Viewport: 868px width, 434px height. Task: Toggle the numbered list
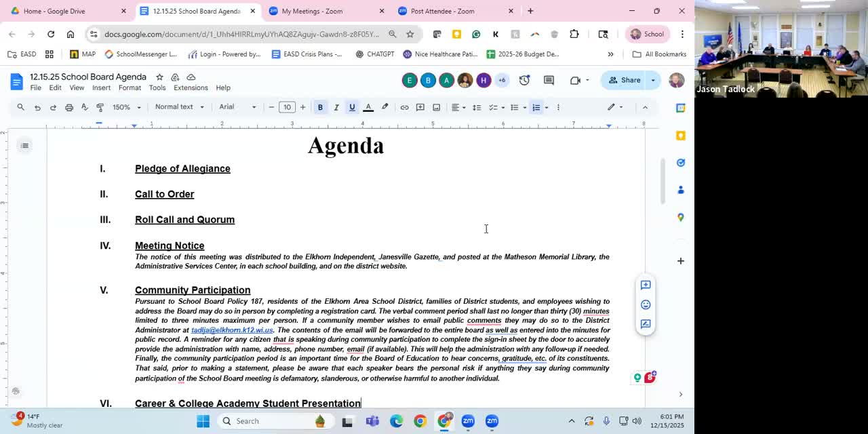pos(536,107)
